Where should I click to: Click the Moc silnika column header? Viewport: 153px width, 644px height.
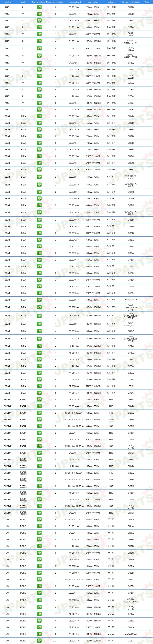click(93, 2)
